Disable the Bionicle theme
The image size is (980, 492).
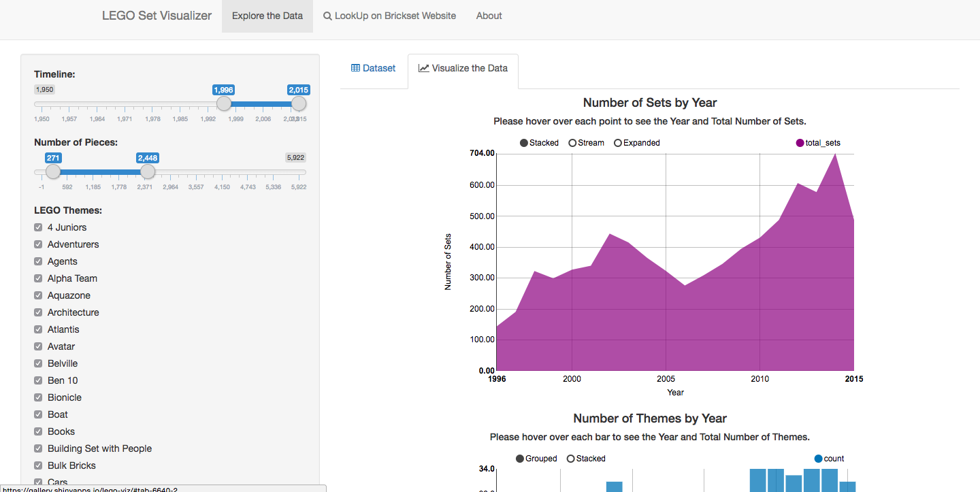tap(38, 397)
